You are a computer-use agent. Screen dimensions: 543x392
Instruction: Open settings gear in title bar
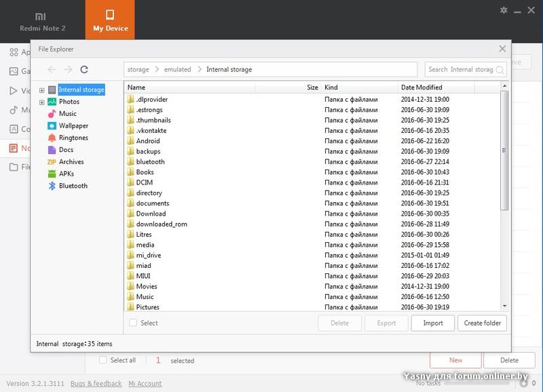(x=504, y=10)
